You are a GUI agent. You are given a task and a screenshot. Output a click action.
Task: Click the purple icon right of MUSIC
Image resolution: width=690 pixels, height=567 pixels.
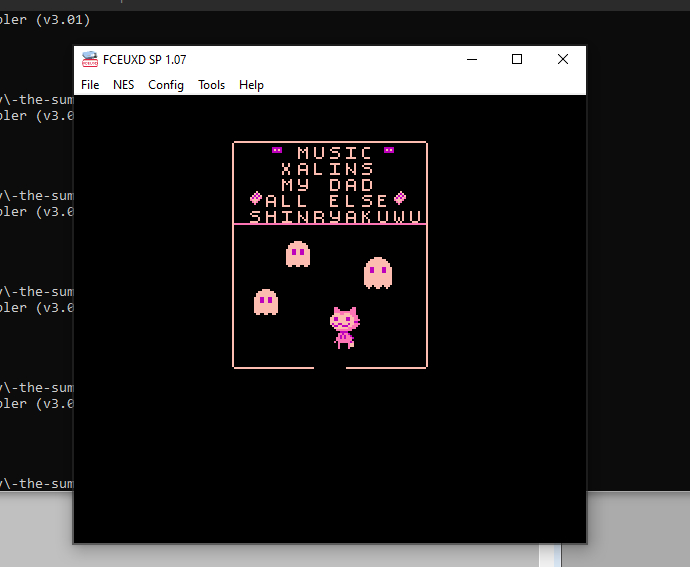pos(388,151)
